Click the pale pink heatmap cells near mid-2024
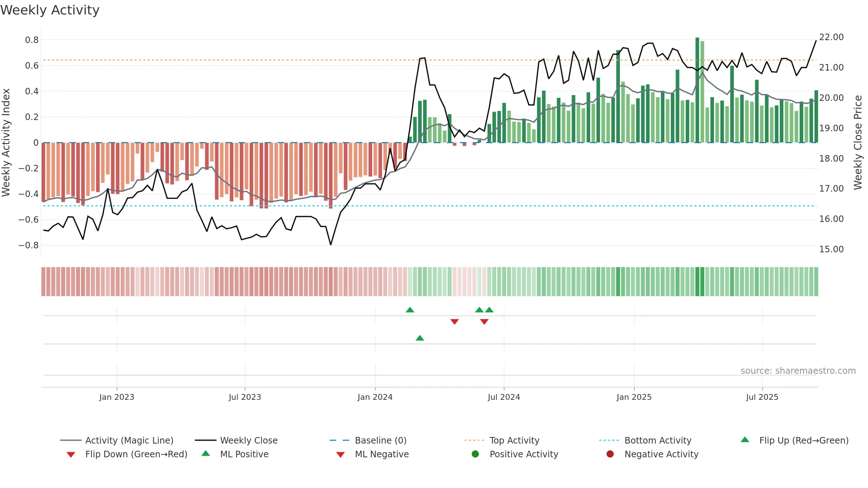This screenshot has height=488, width=868. [x=464, y=282]
